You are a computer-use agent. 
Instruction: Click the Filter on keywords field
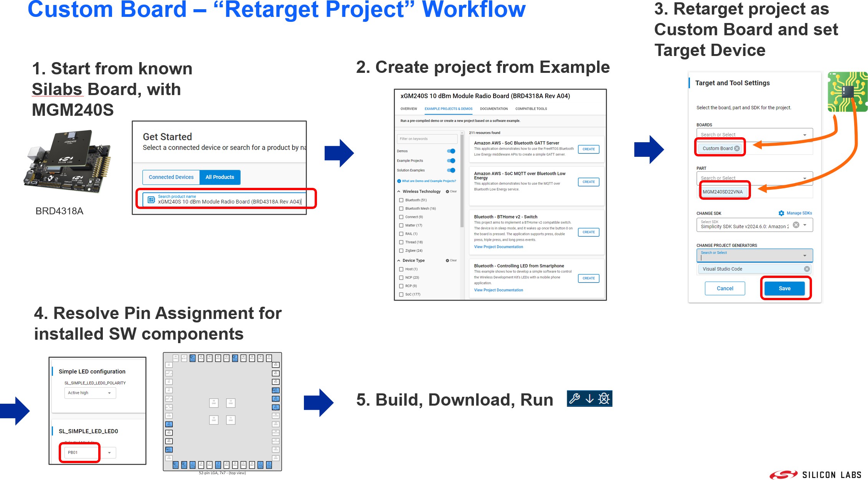427,139
